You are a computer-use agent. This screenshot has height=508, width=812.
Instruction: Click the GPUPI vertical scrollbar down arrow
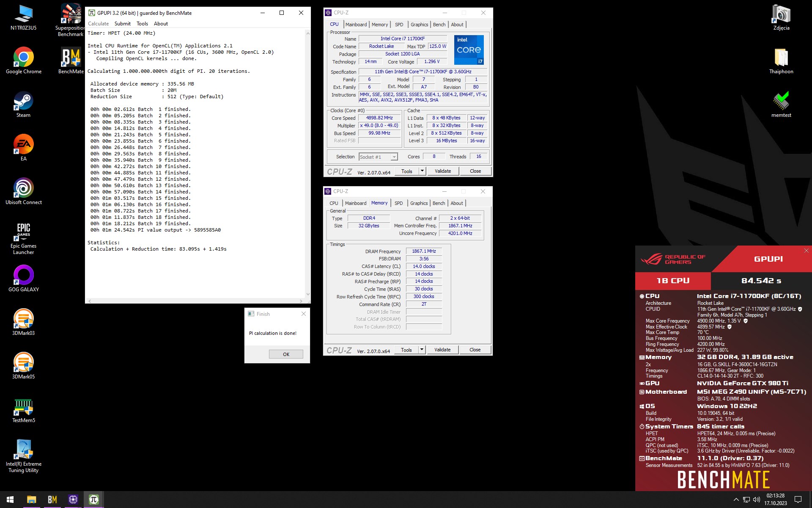coord(307,294)
